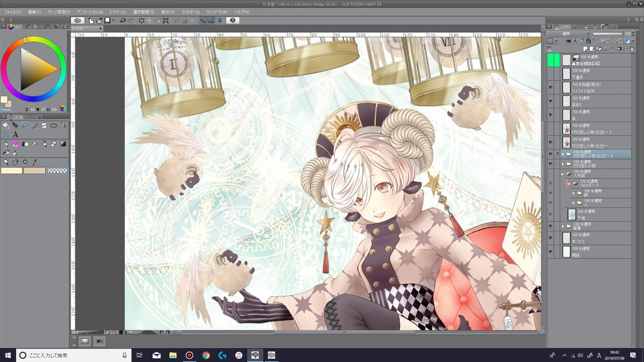The width and height of the screenshot is (644, 362).
Task: Click the Scale/Rotate transform icon in toolbar
Action: pos(166,21)
